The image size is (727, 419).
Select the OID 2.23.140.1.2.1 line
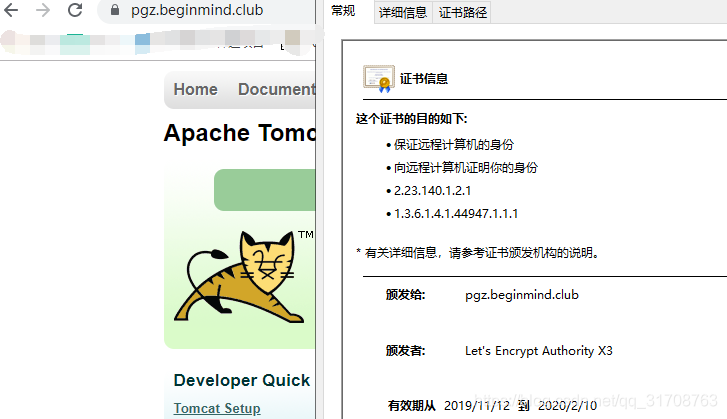(432, 190)
